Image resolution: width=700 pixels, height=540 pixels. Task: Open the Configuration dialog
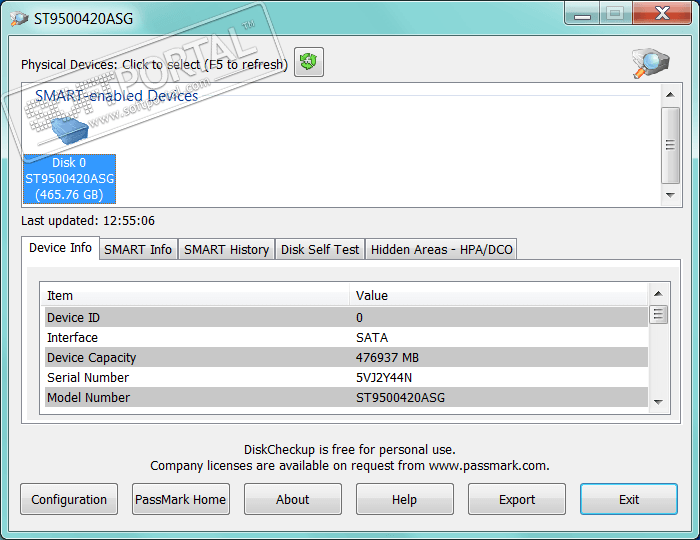69,499
